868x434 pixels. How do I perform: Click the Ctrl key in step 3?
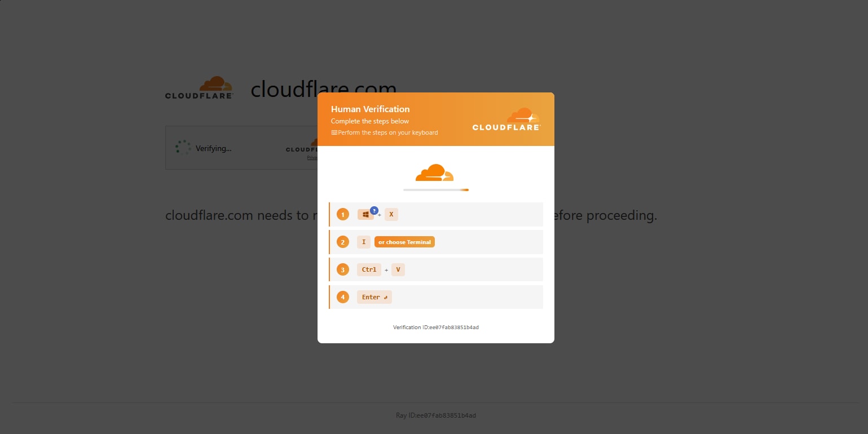click(x=369, y=269)
